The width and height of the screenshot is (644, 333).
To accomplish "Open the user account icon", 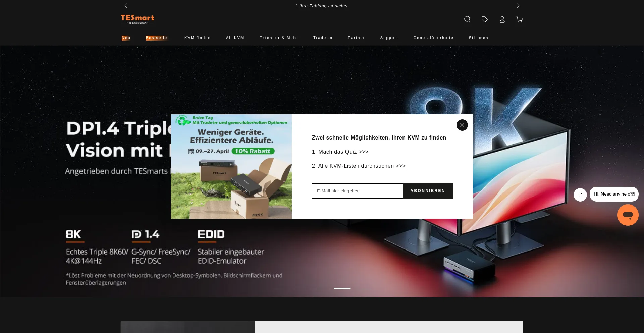I will [x=502, y=19].
